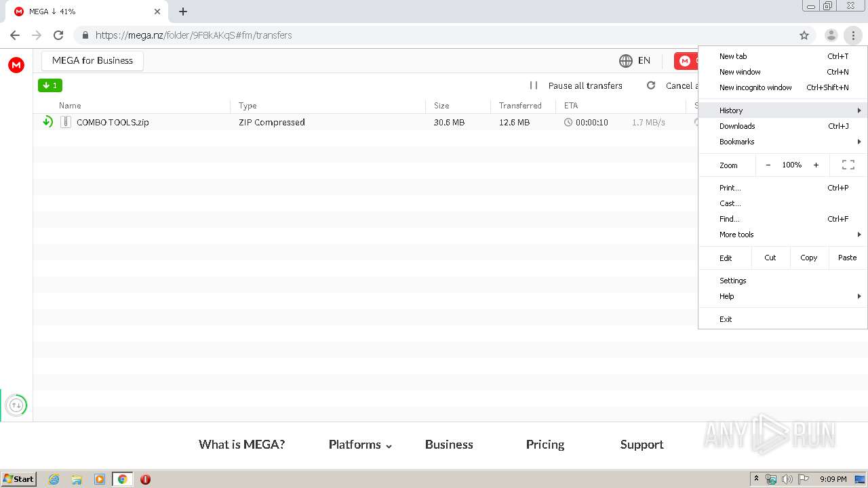Open Business footer link
This screenshot has width=868, height=488.
[x=449, y=445]
